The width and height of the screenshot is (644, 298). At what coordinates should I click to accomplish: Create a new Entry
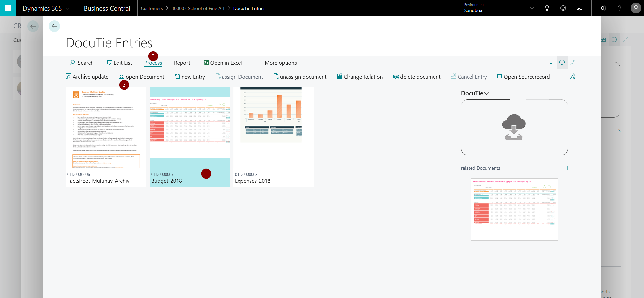point(190,77)
